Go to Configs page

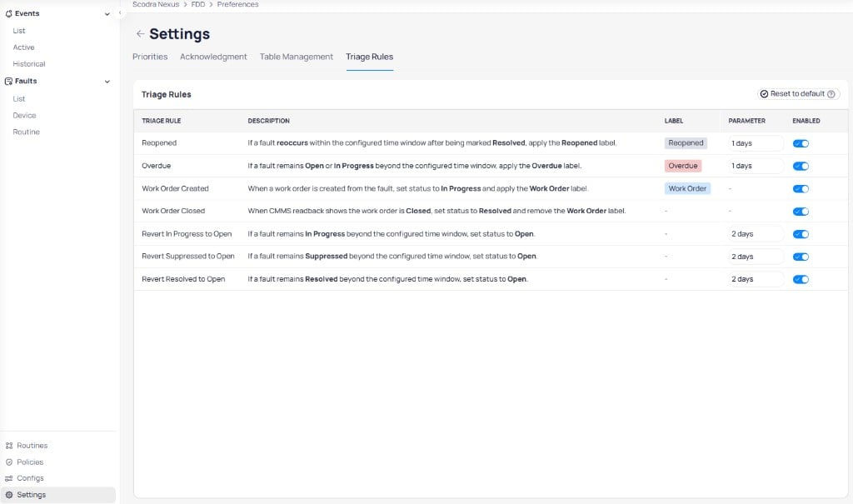pyautogui.click(x=30, y=478)
